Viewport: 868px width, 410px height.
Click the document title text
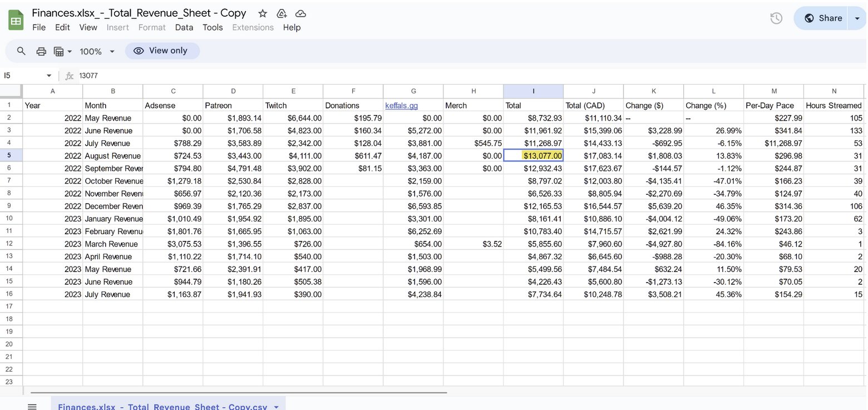[139, 13]
